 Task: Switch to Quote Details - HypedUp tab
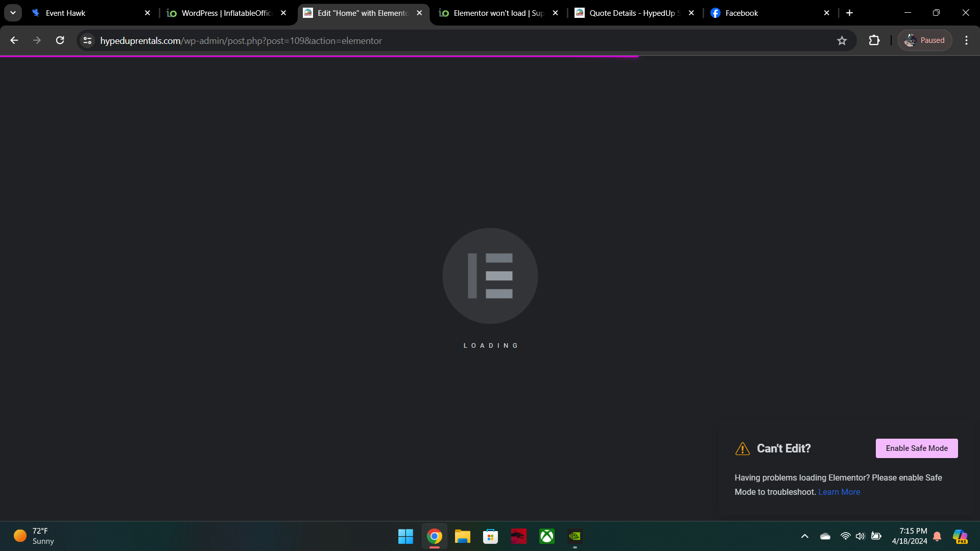pos(631,13)
